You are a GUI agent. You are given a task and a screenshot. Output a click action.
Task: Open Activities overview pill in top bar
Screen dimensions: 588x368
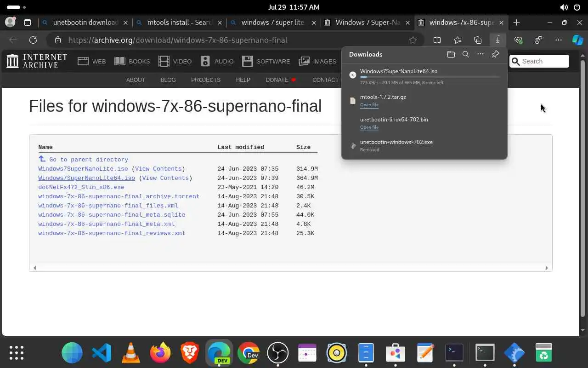point(17,7)
